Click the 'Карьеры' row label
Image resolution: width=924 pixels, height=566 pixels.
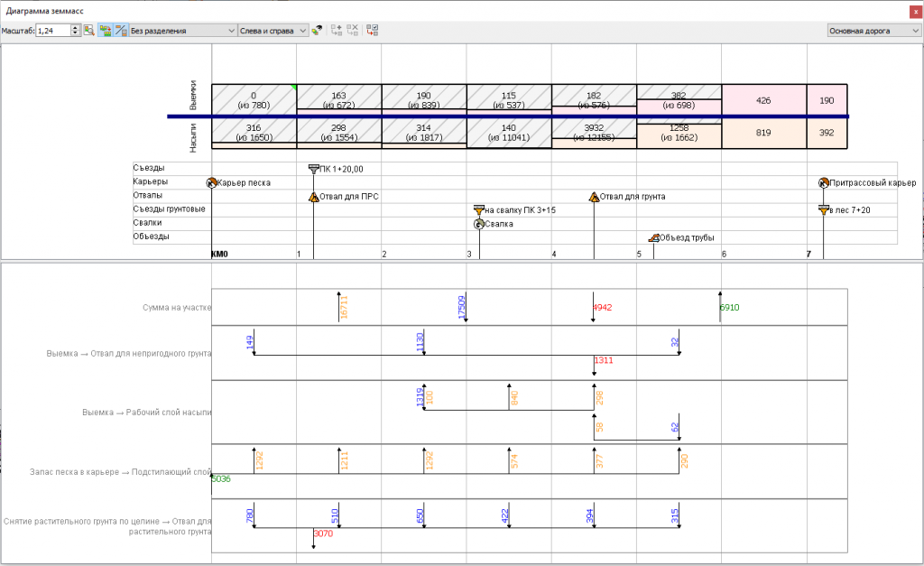(151, 181)
